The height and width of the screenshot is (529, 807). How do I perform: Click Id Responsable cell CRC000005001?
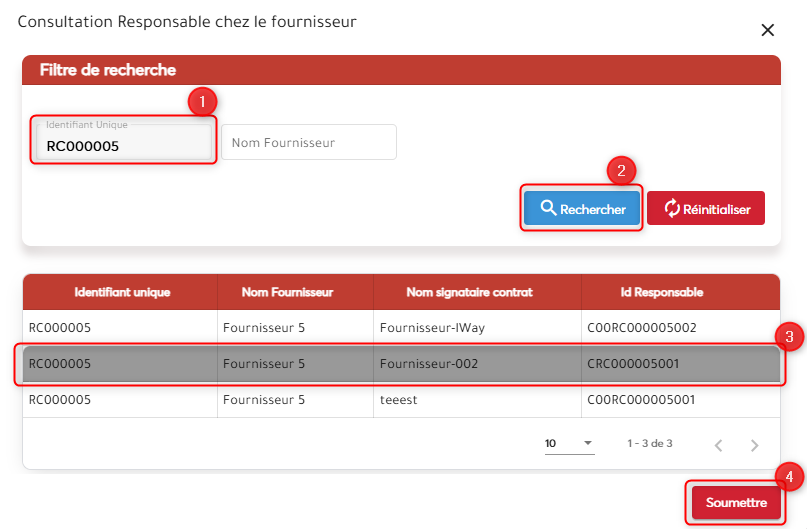[x=633, y=364]
